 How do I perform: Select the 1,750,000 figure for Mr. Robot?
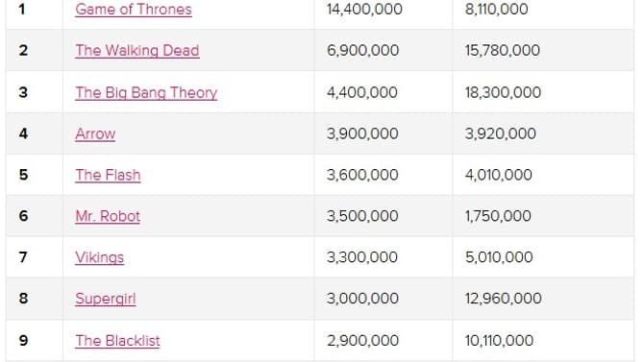498,216
